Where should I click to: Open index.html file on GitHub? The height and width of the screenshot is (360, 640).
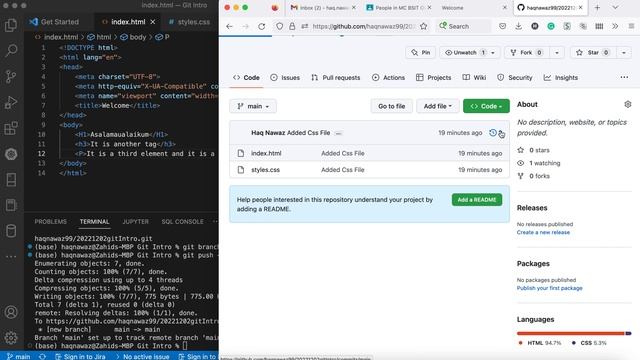tap(266, 153)
